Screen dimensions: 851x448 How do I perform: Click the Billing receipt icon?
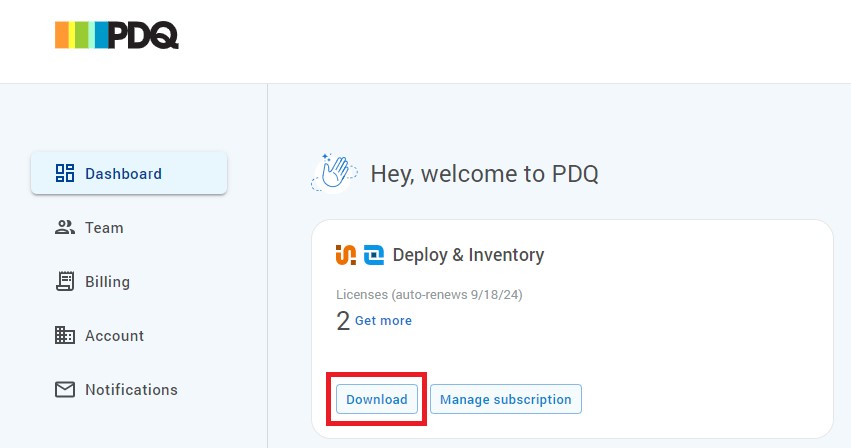tap(65, 282)
